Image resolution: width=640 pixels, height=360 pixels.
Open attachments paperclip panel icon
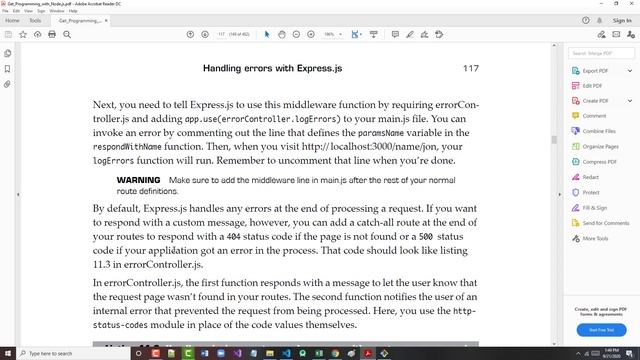point(7,84)
